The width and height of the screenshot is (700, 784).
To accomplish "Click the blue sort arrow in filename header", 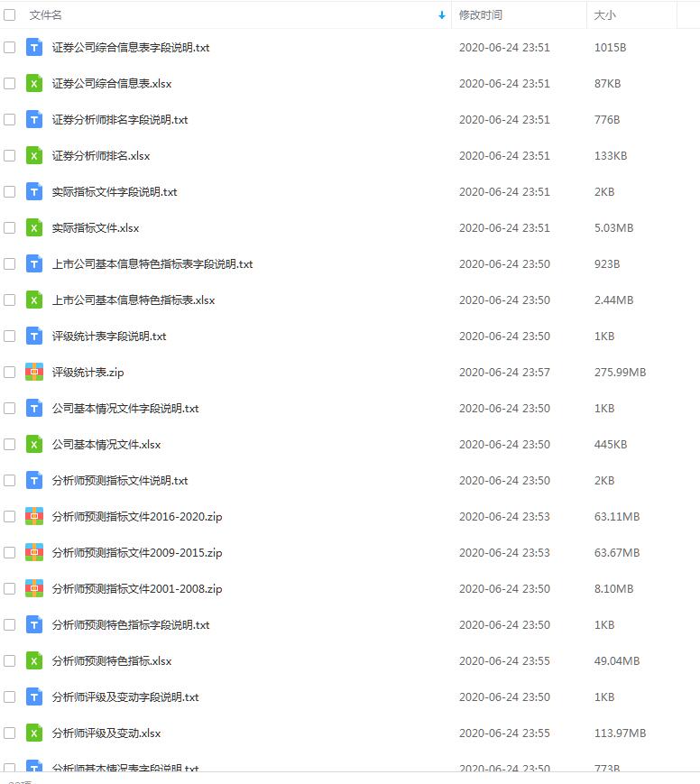I will [x=441, y=15].
